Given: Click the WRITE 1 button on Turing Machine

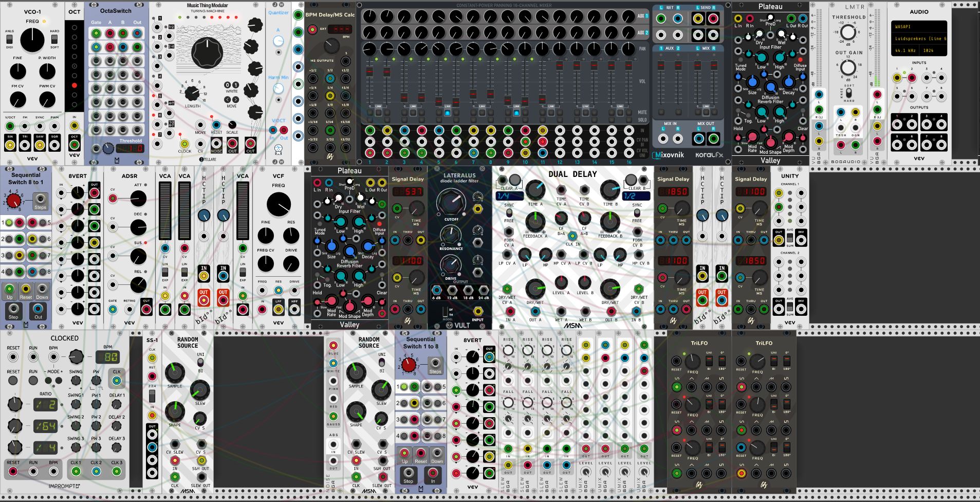Looking at the screenshot, I should 235,85.
